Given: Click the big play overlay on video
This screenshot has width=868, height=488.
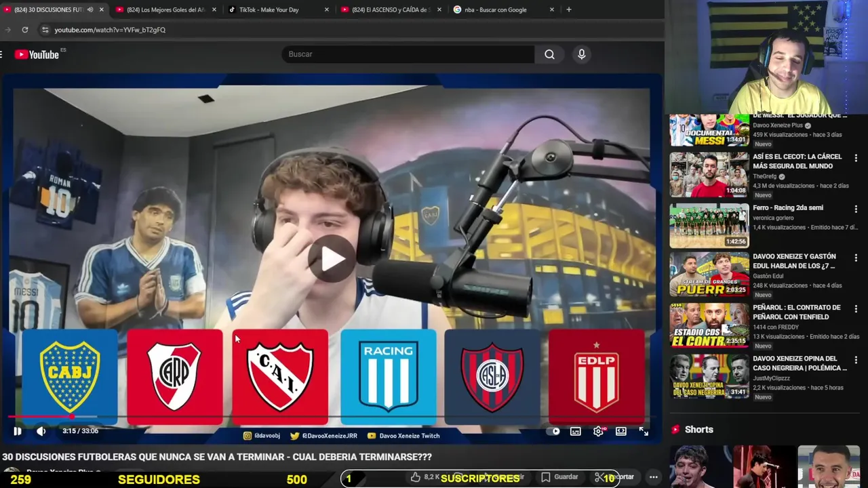Looking at the screenshot, I should pyautogui.click(x=332, y=258).
